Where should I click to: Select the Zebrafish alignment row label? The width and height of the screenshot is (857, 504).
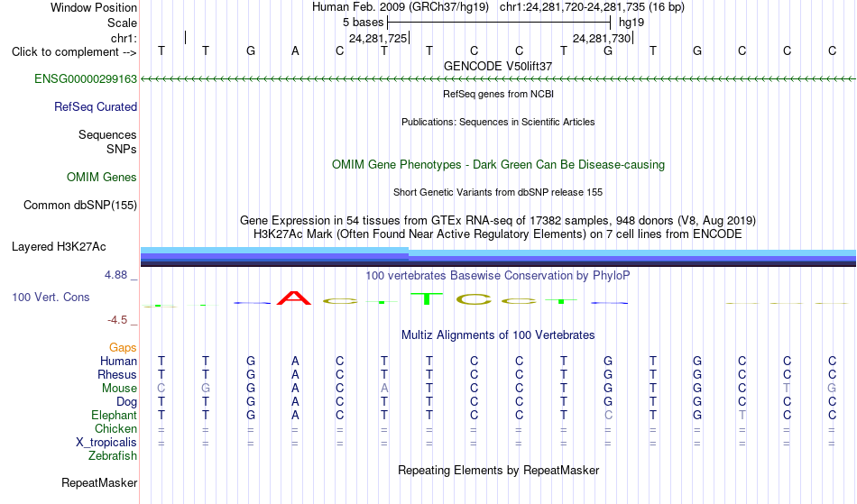(113, 455)
